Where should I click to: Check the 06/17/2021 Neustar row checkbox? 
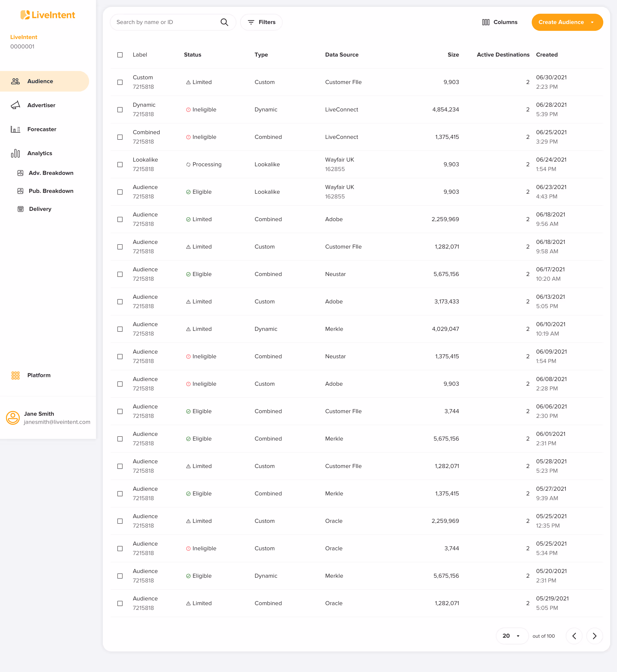point(120,274)
